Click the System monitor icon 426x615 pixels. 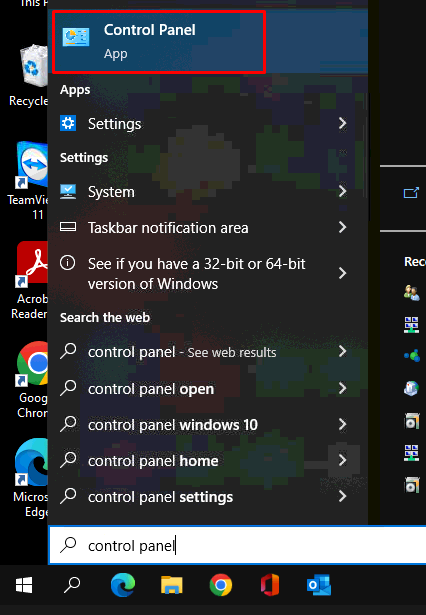tap(68, 192)
